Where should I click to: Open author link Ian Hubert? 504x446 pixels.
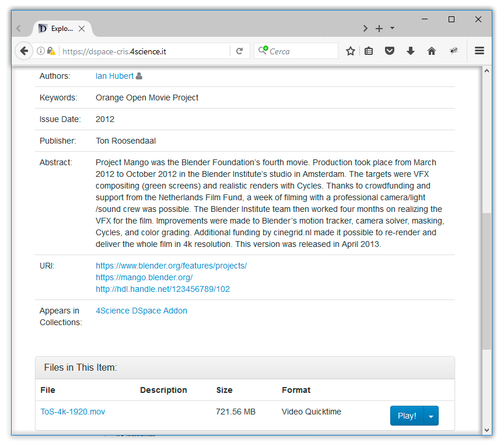tap(114, 76)
